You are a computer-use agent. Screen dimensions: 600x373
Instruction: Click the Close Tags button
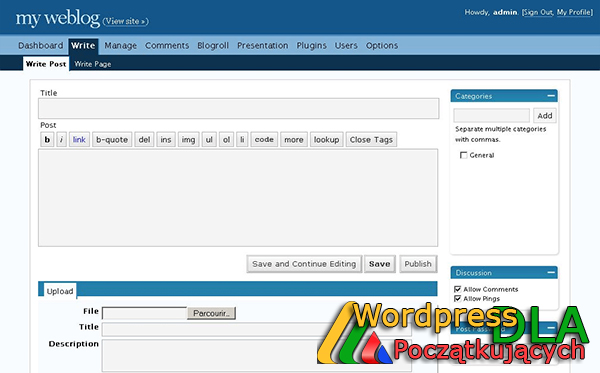[x=371, y=140]
